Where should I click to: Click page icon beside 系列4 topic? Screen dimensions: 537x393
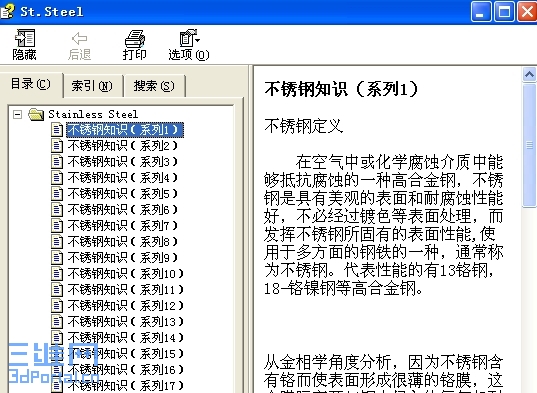pos(57,178)
